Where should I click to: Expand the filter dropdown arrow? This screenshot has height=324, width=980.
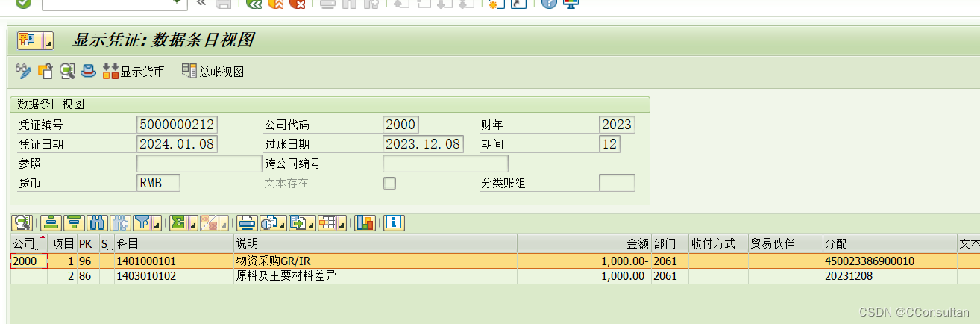coord(158,224)
